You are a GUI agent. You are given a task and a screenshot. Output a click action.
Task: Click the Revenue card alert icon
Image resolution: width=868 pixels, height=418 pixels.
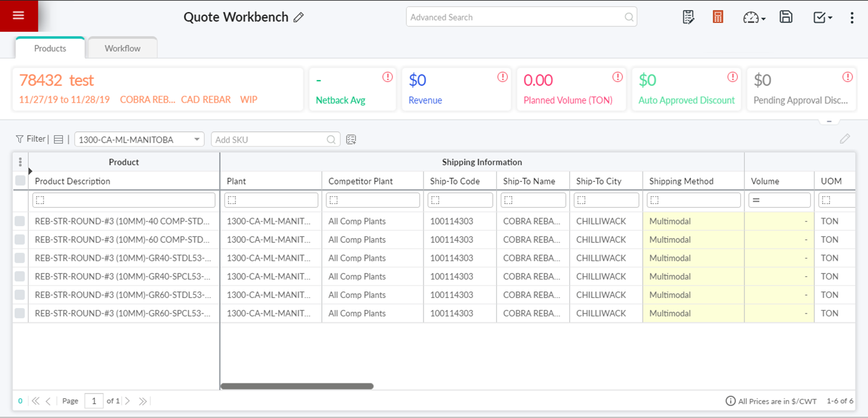point(502,77)
